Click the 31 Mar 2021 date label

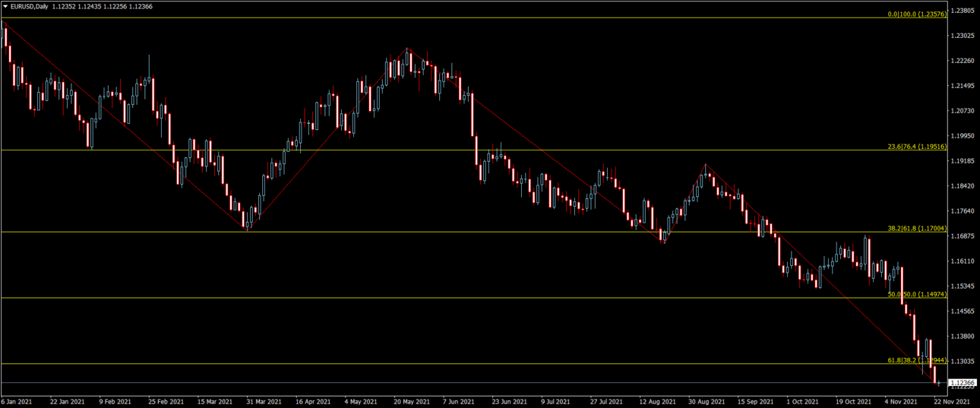(x=264, y=401)
